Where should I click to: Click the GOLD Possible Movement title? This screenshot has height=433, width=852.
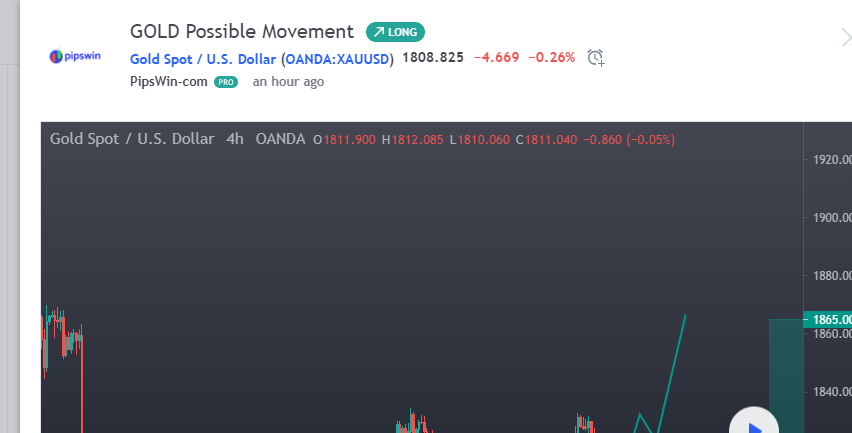tap(242, 32)
